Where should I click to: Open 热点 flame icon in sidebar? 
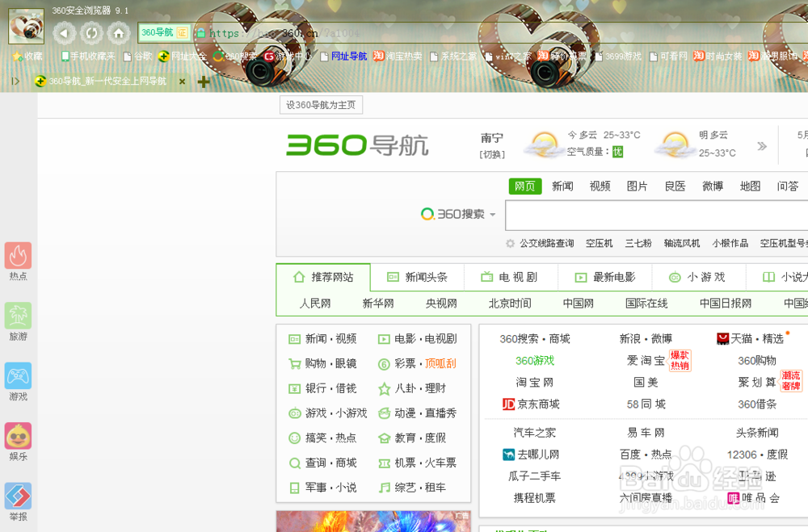pyautogui.click(x=18, y=255)
